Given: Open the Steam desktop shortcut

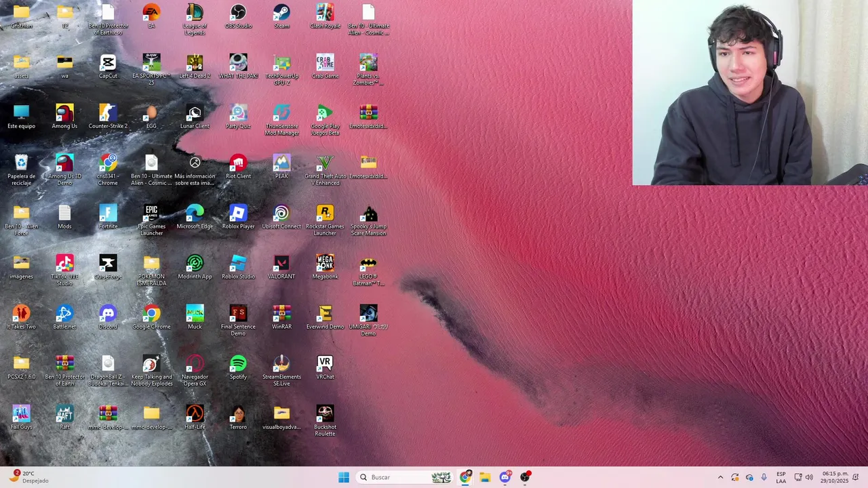Looking at the screenshot, I should 281,16.
